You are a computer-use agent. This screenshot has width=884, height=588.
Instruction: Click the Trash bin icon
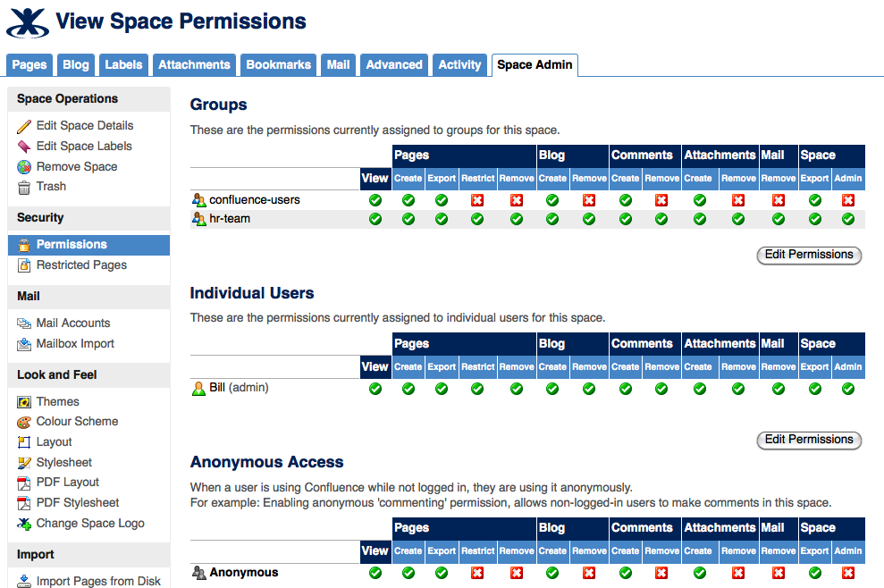pyautogui.click(x=24, y=187)
